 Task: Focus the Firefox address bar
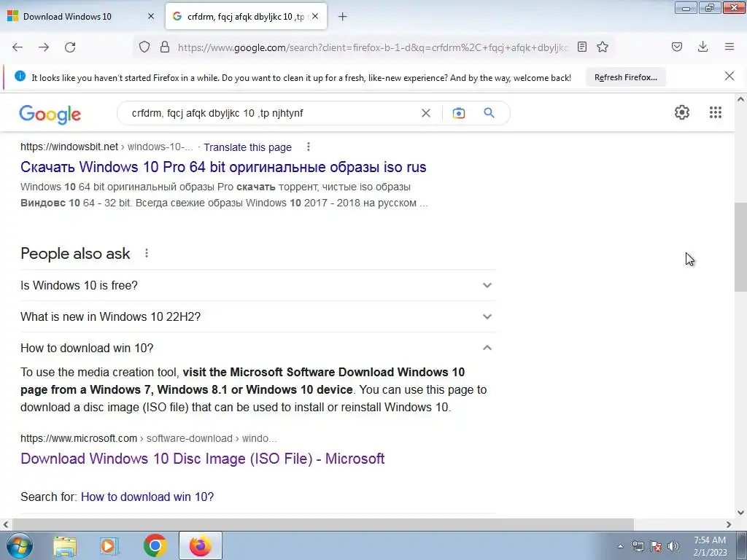coord(373,47)
